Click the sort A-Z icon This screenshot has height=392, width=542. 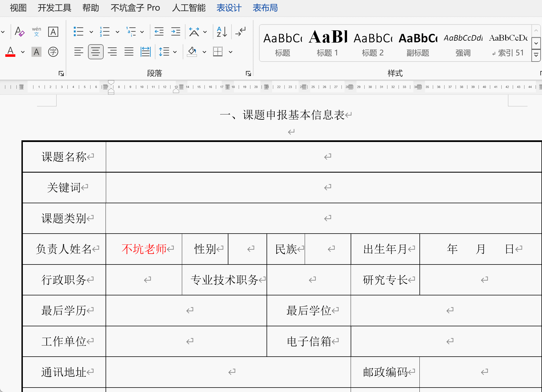pyautogui.click(x=222, y=32)
